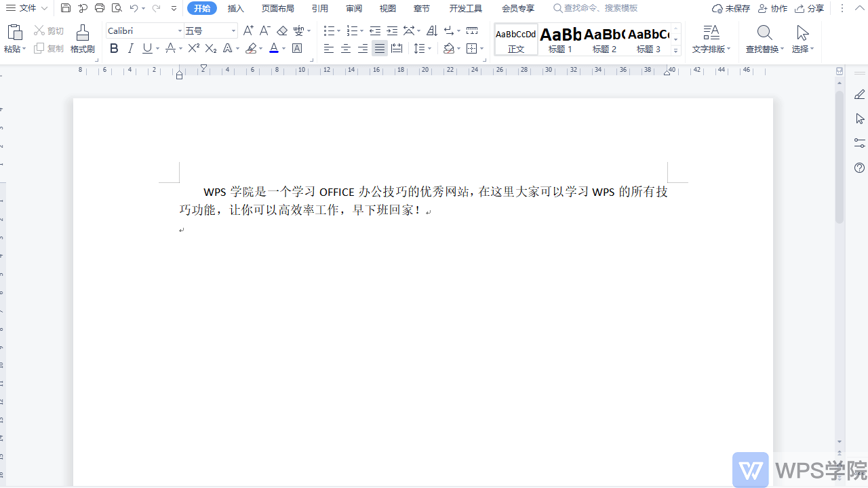Increase font size with A+ icon
Viewport: 868px width, 488px height.
[248, 30]
